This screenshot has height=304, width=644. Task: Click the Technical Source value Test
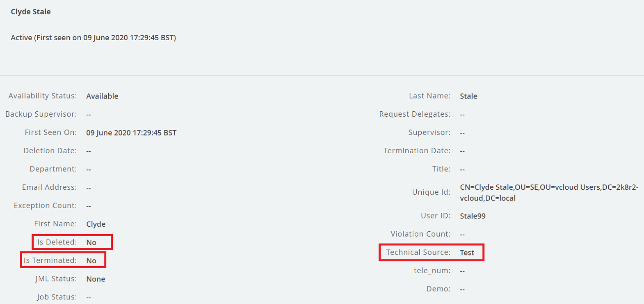click(467, 253)
